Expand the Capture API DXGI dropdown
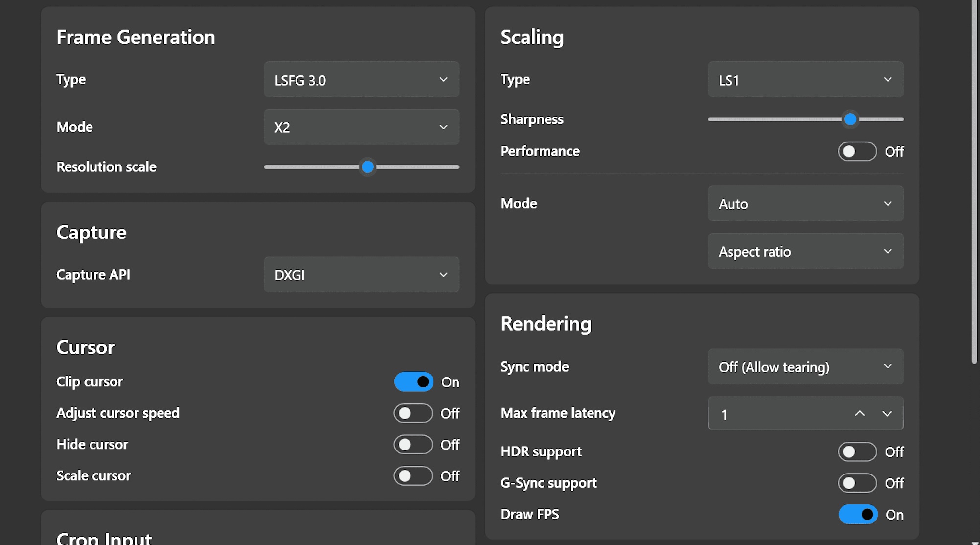This screenshot has height=545, width=980. coord(361,275)
